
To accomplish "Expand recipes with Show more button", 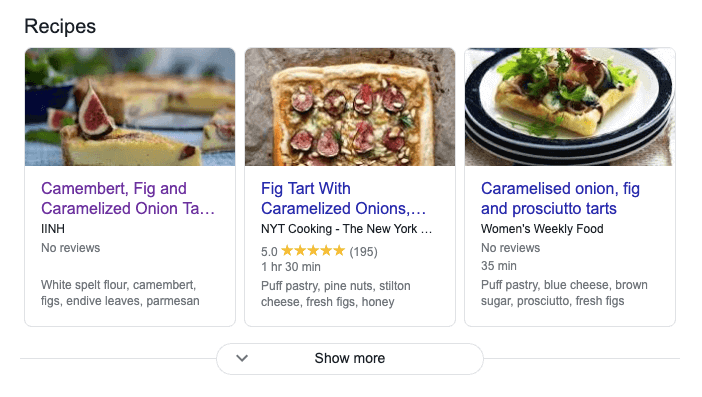I will click(350, 359).
